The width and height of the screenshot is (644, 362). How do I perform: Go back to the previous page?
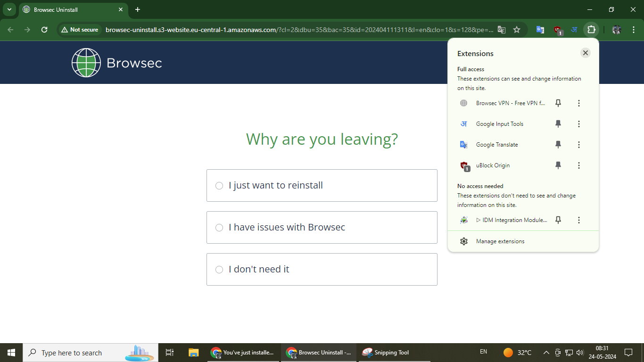coord(10,30)
